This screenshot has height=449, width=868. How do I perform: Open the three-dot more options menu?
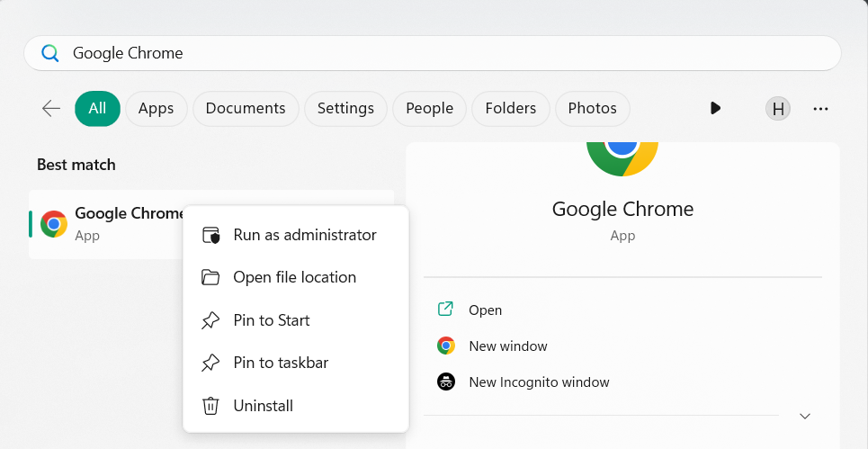pyautogui.click(x=820, y=109)
